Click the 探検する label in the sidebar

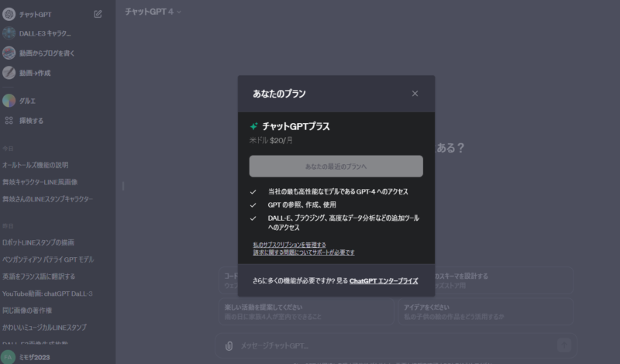pos(31,121)
